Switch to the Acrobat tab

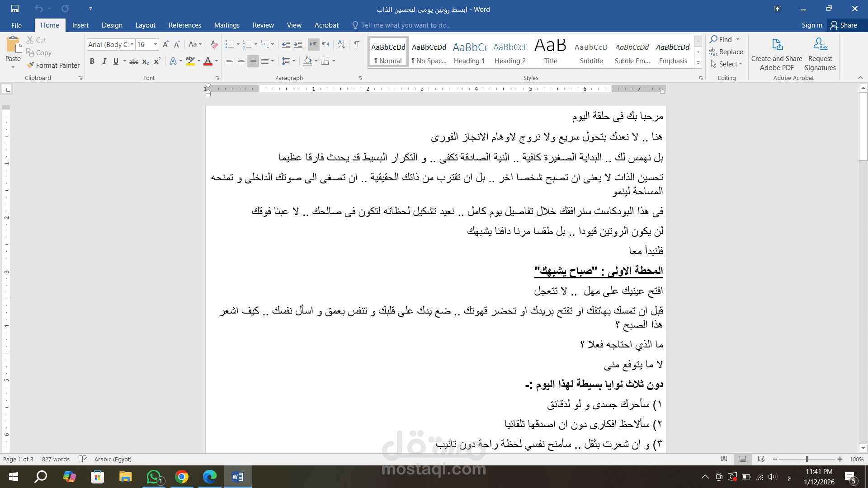(326, 25)
